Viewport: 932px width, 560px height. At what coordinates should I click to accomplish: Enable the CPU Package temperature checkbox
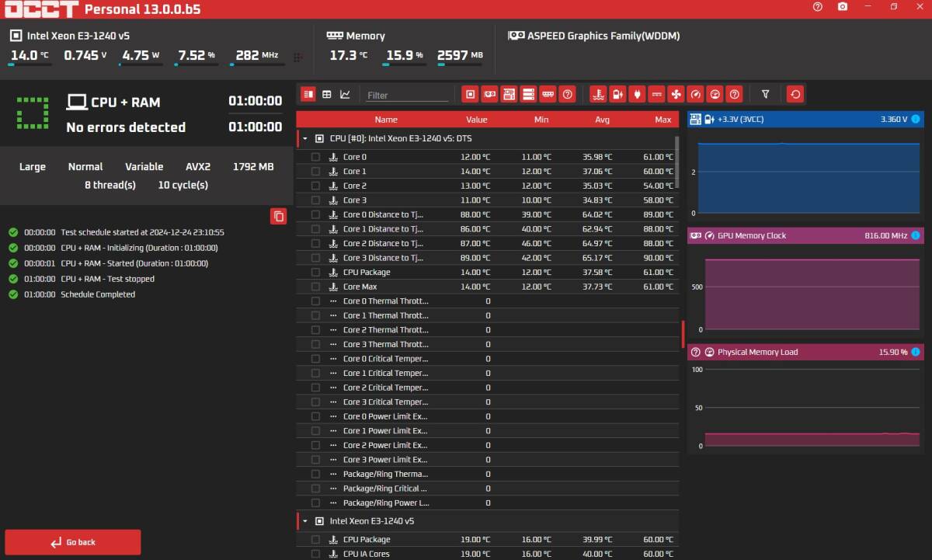coord(315,273)
